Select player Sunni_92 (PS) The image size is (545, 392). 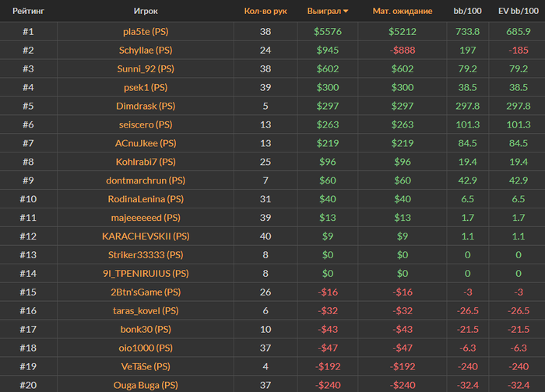[x=146, y=69]
